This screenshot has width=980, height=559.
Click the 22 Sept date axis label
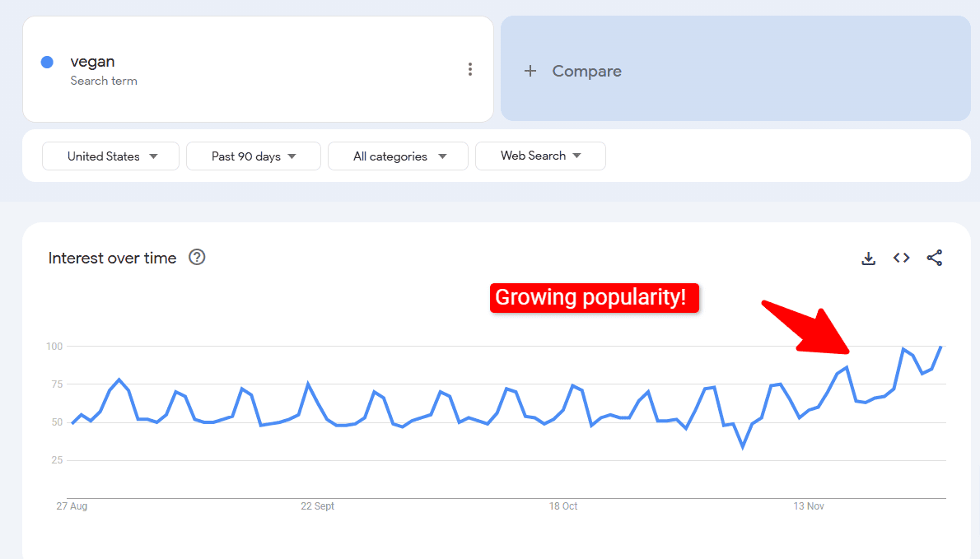tap(318, 506)
